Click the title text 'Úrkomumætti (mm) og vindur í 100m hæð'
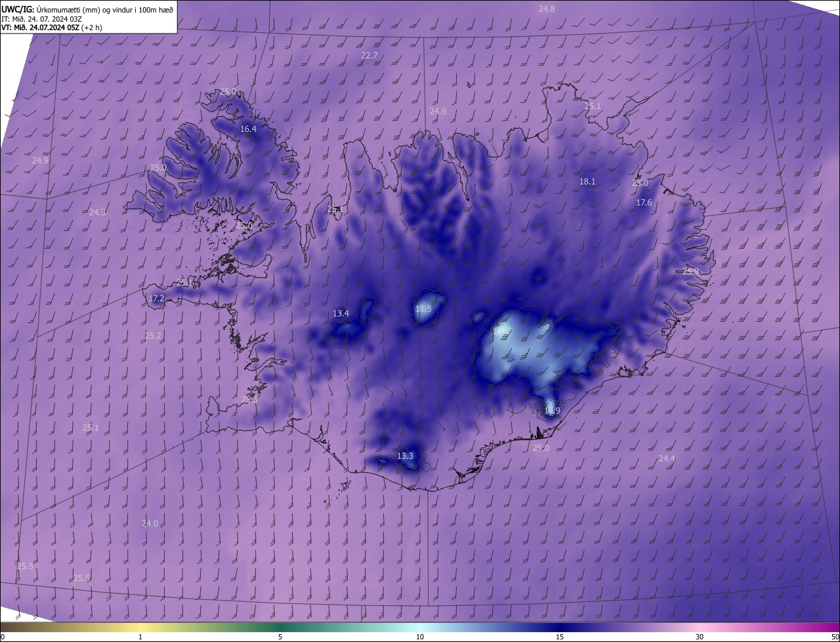Screen dimensions: 840x642 click(105, 9)
